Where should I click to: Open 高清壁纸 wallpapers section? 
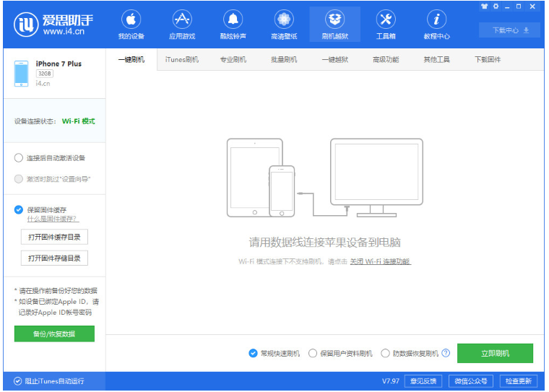tap(284, 25)
